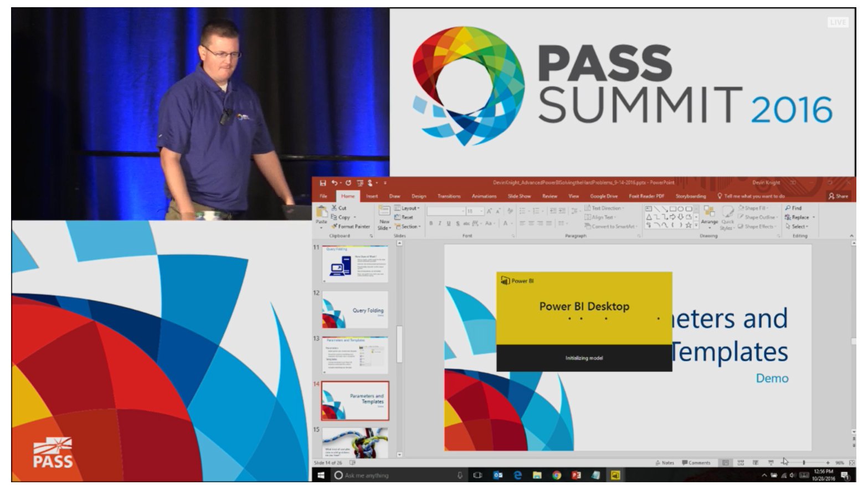Image resolution: width=868 pixels, height=485 pixels.
Task: Select slide 13 thumbnail in the panel
Action: click(x=355, y=355)
